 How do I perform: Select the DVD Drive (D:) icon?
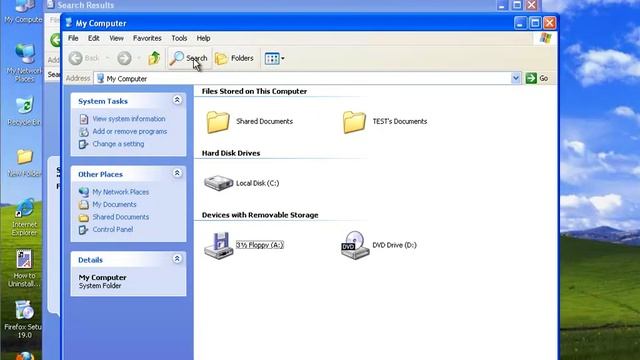click(355, 245)
